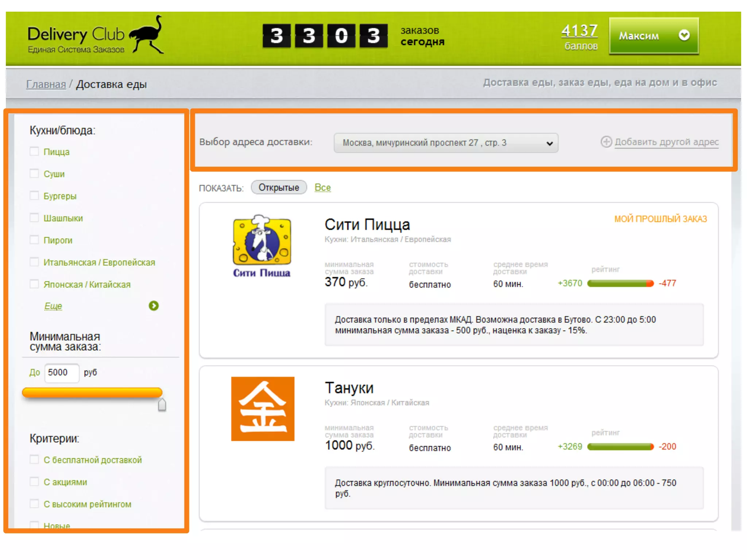Click the plus icon beside Добавить другой адрес
Image resolution: width=747 pixels, height=560 pixels.
tap(606, 142)
